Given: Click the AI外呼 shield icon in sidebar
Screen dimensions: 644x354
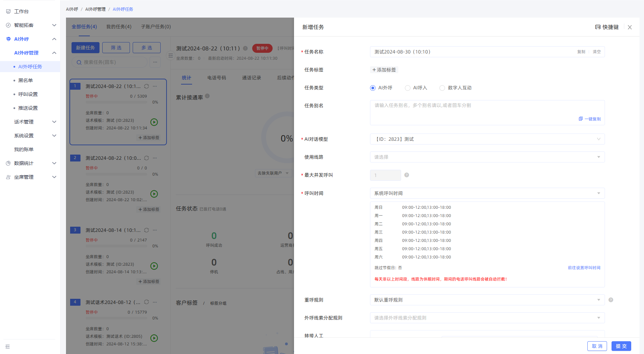Looking at the screenshot, I should 8,39.
